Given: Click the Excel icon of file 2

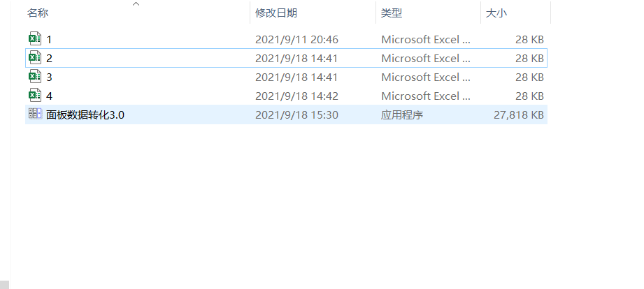Looking at the screenshot, I should pos(34,58).
